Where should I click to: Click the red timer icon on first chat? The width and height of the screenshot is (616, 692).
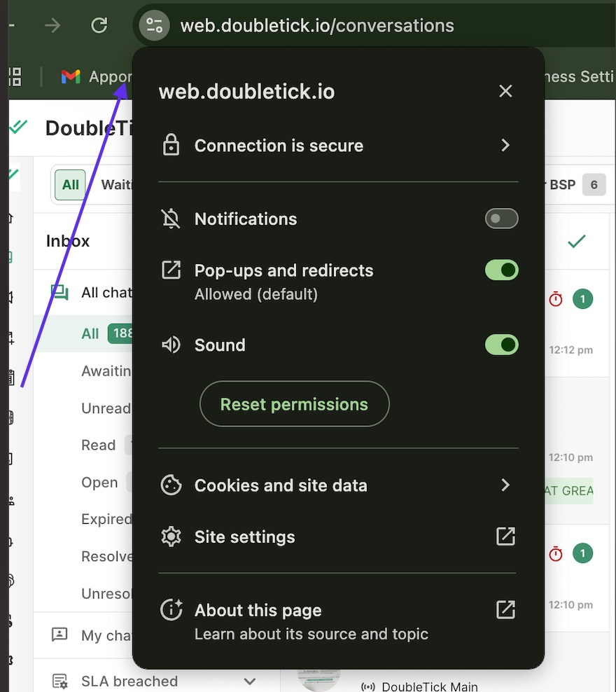coord(556,299)
